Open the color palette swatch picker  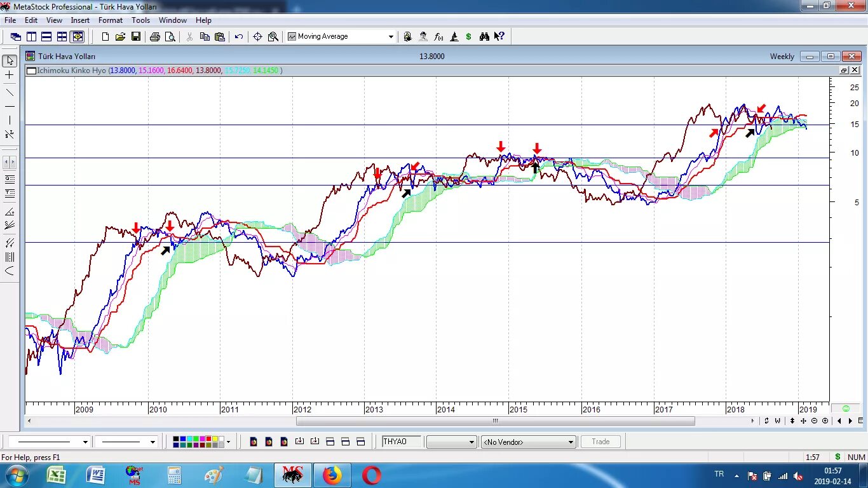197,441
